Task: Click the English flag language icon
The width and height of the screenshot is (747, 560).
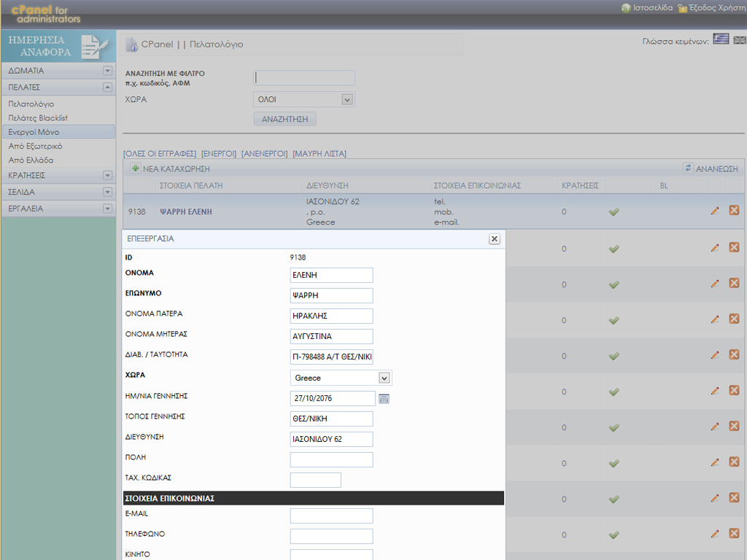Action: point(740,40)
